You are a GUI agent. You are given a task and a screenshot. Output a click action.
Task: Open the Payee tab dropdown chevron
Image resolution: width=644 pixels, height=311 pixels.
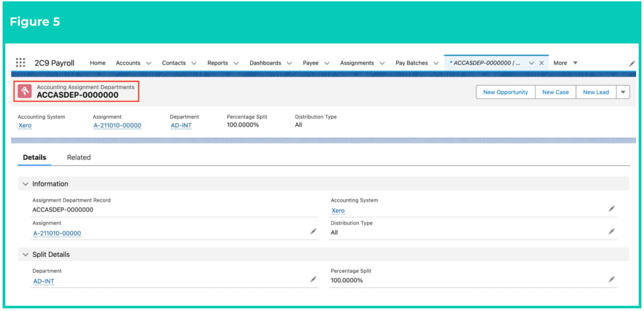point(327,63)
